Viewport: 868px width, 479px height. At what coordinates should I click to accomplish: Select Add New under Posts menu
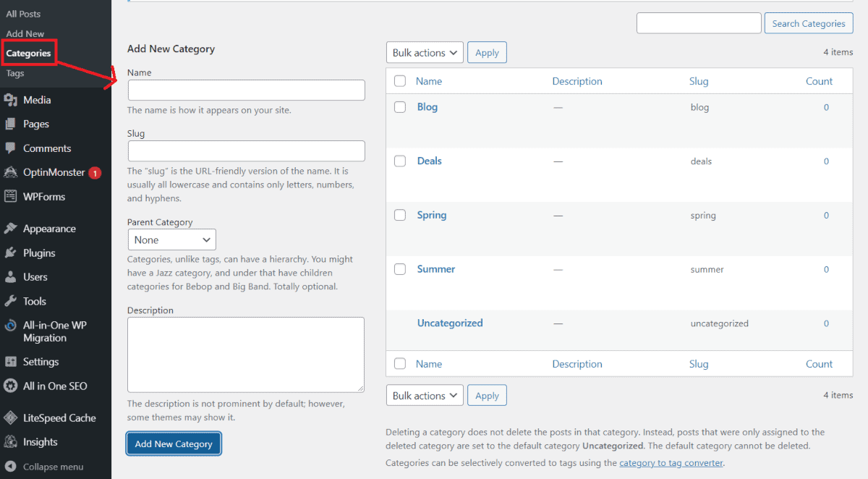click(25, 33)
